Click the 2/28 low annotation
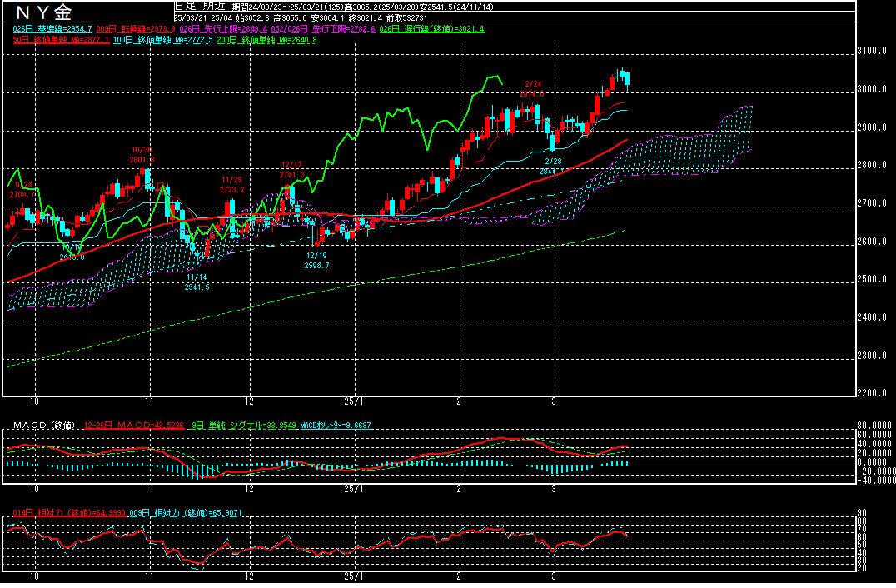Image resolution: width=896 pixels, height=588 pixels. point(552,167)
